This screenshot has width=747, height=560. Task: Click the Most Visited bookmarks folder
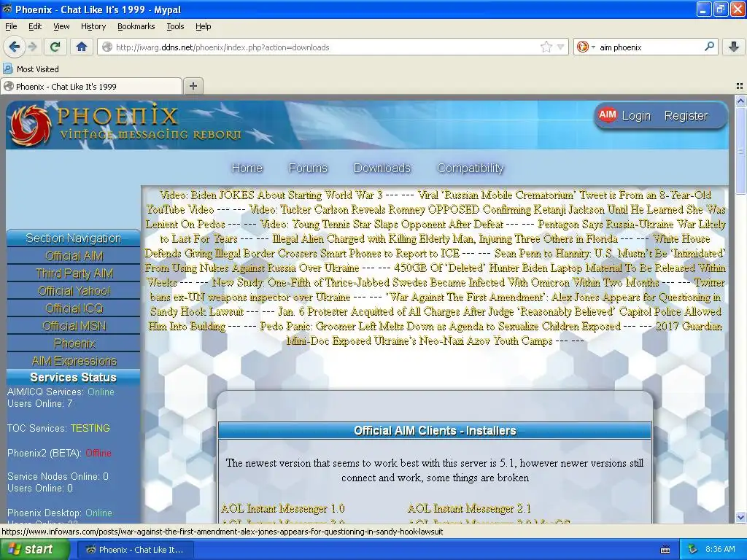coord(31,69)
